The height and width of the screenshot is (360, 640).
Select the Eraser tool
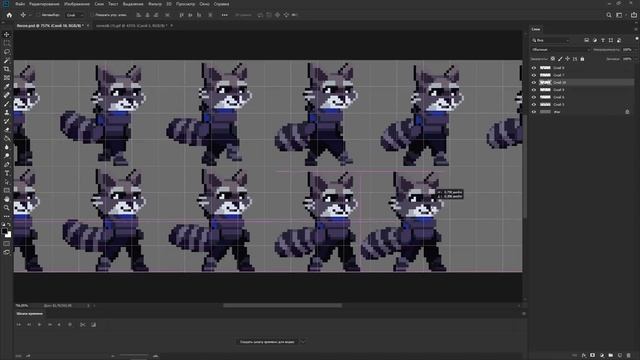(7, 130)
